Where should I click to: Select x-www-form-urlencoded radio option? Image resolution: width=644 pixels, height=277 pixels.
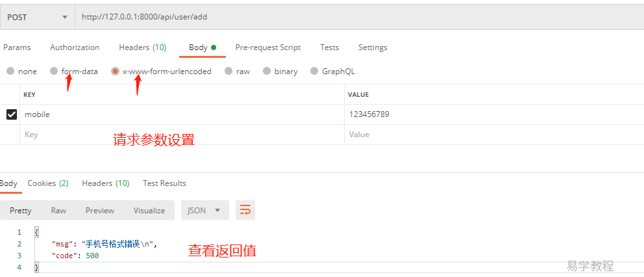115,72
